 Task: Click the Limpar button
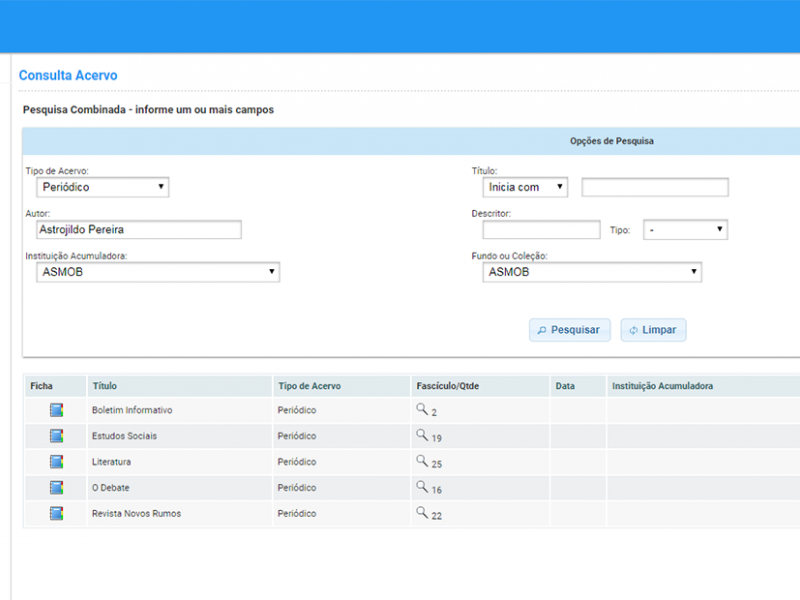(x=653, y=330)
